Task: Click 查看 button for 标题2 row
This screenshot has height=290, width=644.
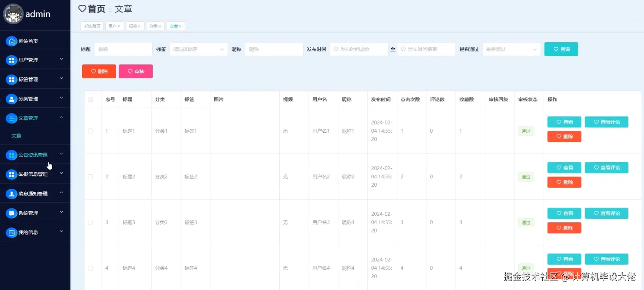Action: coord(564,168)
